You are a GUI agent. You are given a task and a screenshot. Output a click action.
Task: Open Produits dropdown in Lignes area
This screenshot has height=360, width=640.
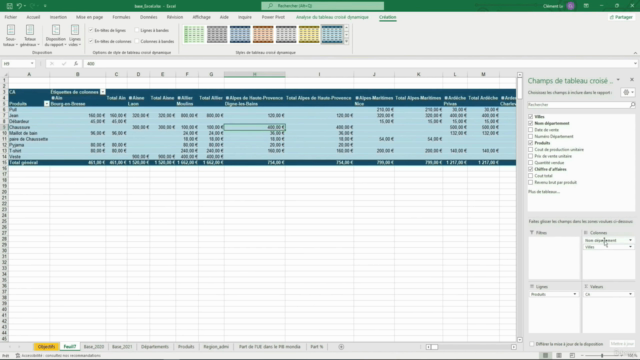[x=575, y=294]
